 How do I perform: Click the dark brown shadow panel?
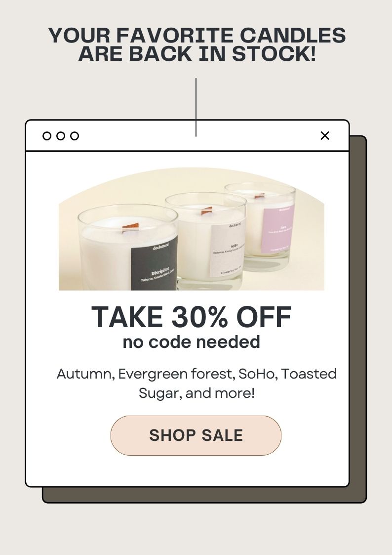point(358,319)
